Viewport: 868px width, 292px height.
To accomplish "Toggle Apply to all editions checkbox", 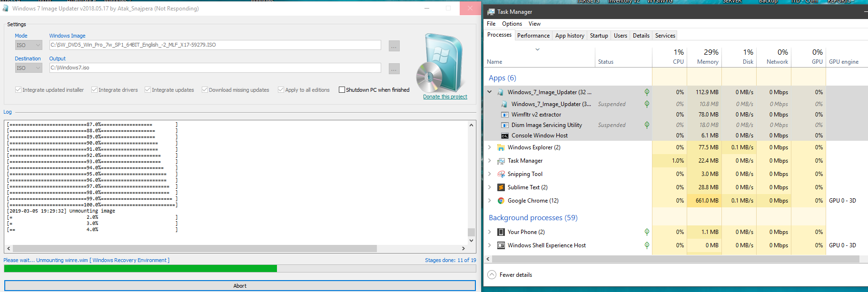I will click(281, 90).
